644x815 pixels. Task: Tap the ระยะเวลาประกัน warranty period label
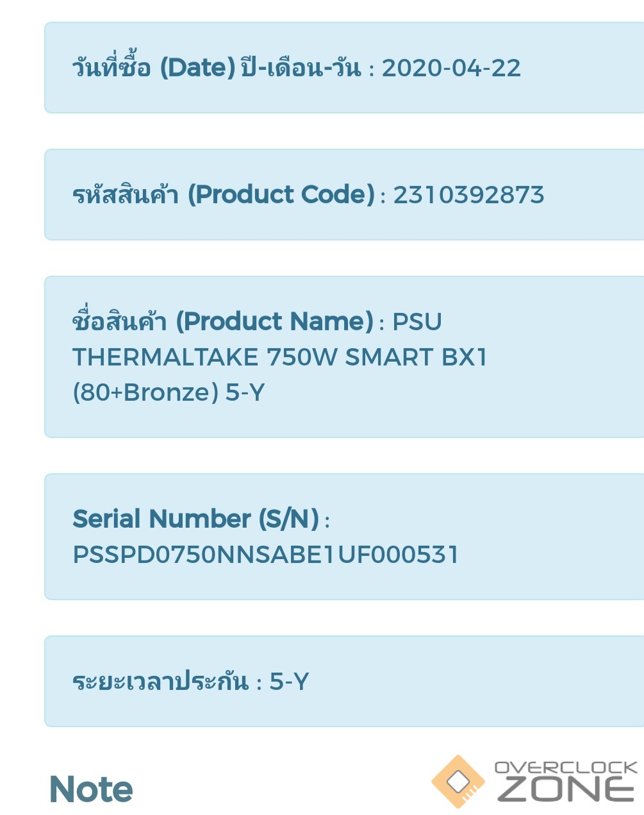pyautogui.click(x=160, y=682)
